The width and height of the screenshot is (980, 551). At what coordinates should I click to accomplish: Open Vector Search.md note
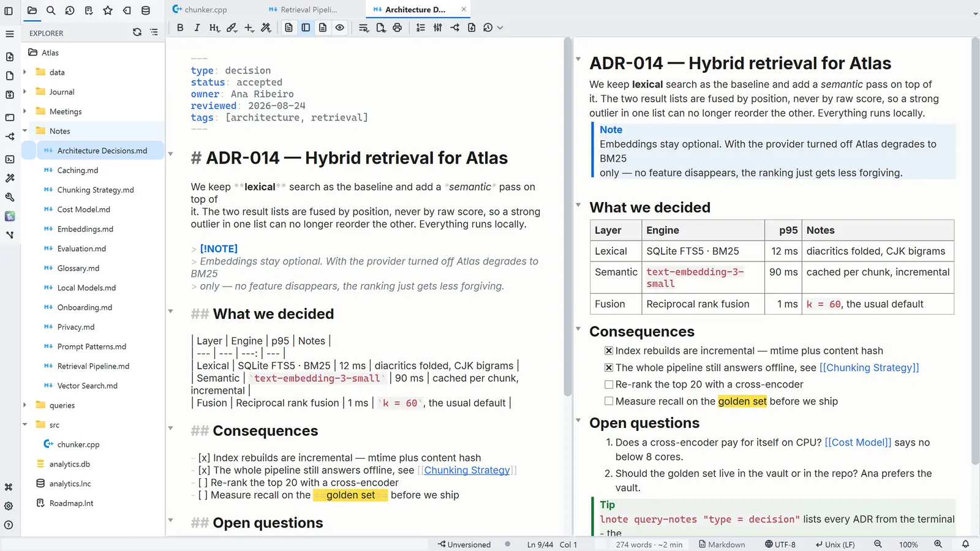pos(88,386)
